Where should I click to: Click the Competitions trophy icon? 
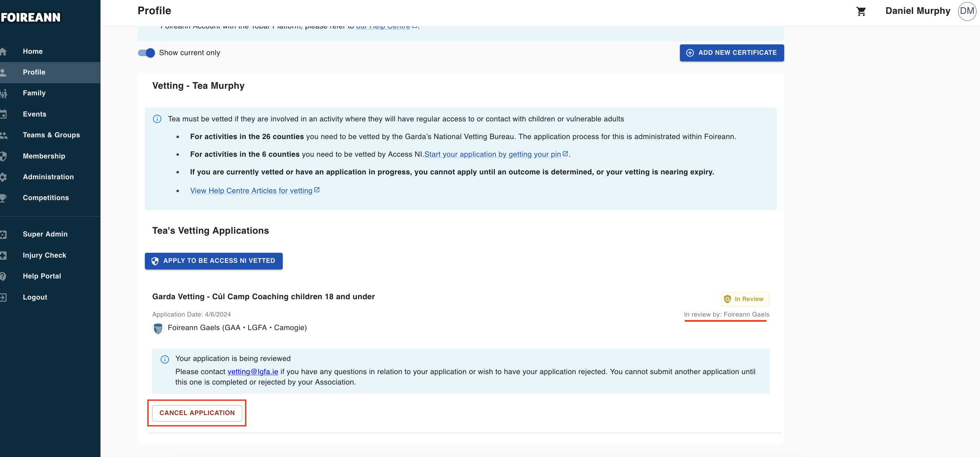(3, 198)
